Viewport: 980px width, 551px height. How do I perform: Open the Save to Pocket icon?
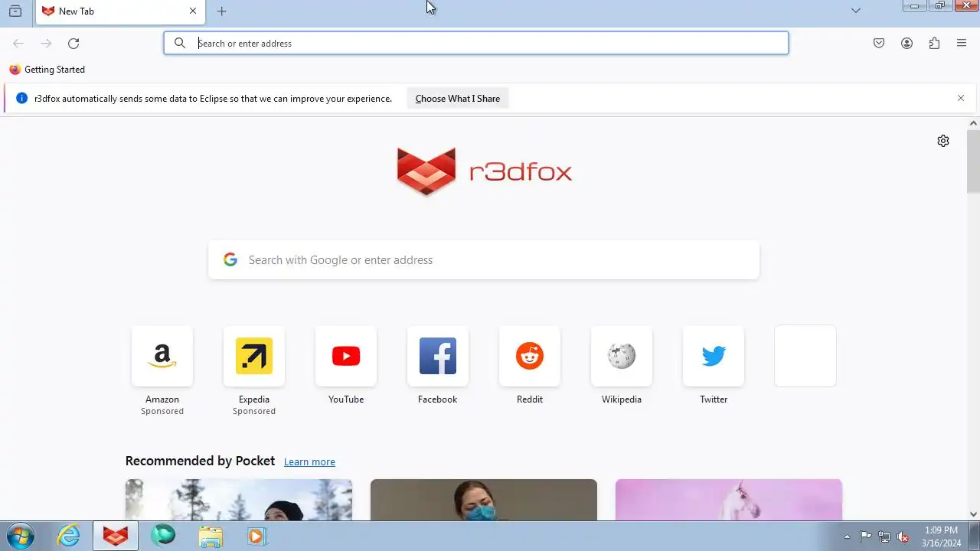tap(879, 44)
